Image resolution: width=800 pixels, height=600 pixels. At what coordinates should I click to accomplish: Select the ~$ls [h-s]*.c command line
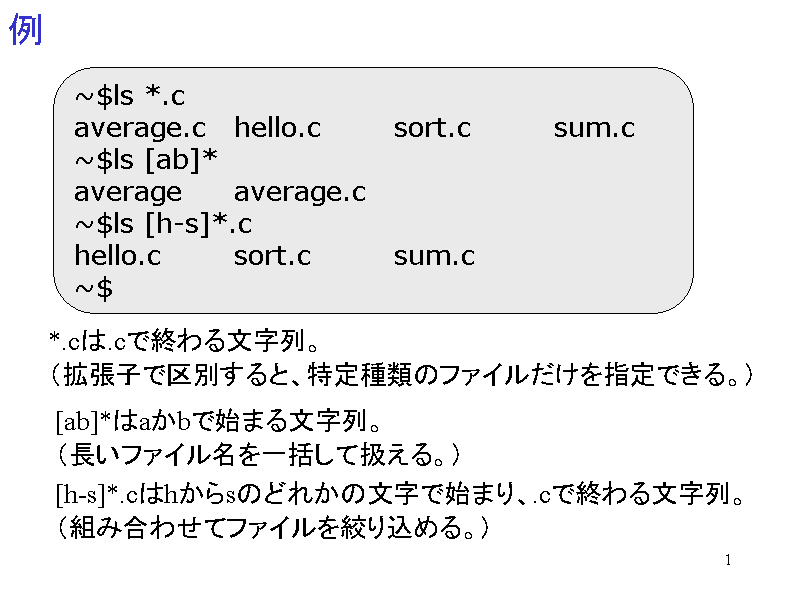pos(163,224)
